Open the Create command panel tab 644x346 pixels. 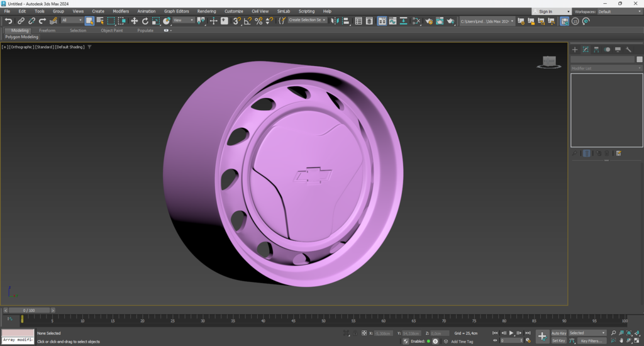coord(575,49)
